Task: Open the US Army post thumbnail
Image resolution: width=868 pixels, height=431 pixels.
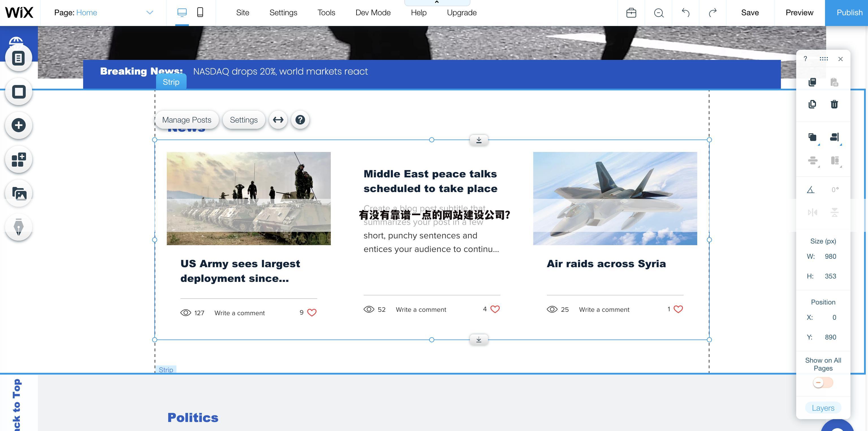Action: [x=249, y=198]
